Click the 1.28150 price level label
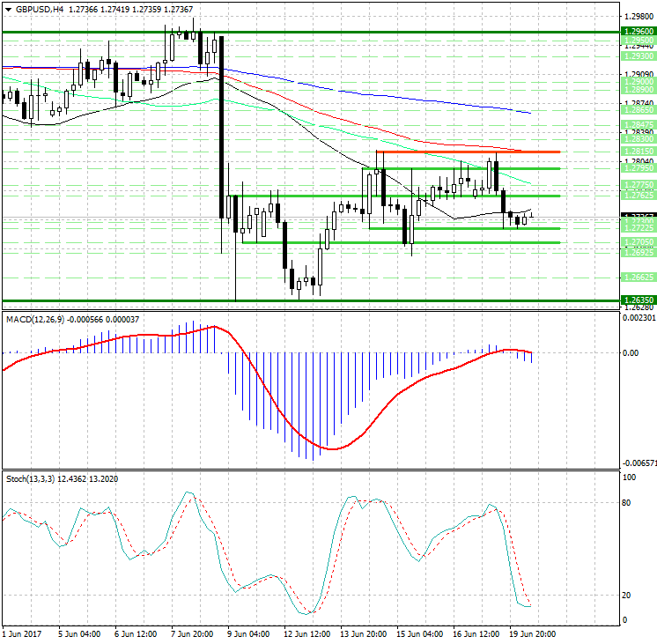This screenshot has height=644, width=657. [x=638, y=152]
